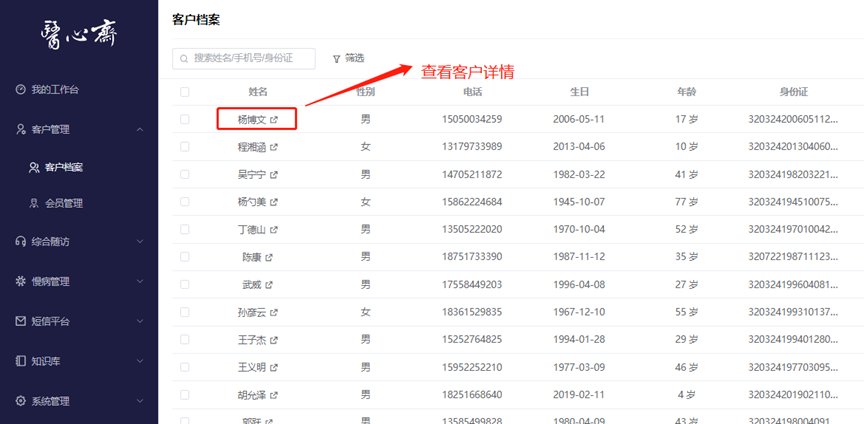
Task: Check the box for 武威
Action: pos(185,285)
